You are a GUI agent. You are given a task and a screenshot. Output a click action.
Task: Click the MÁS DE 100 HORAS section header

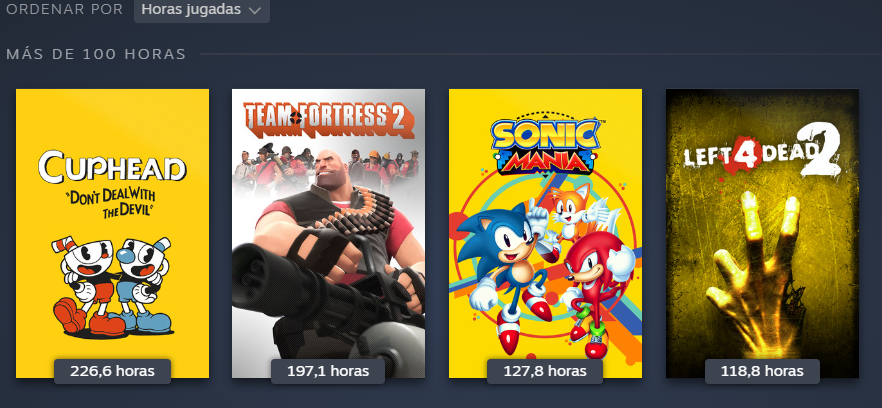point(96,55)
